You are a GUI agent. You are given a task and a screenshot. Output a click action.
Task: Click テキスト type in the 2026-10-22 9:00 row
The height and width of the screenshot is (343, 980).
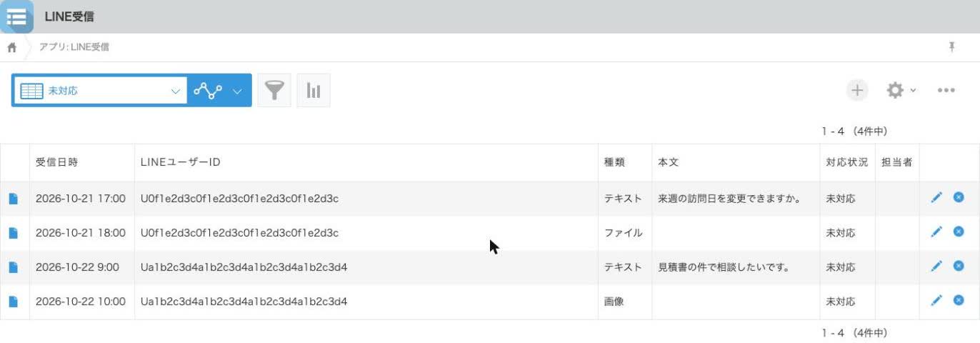624,267
